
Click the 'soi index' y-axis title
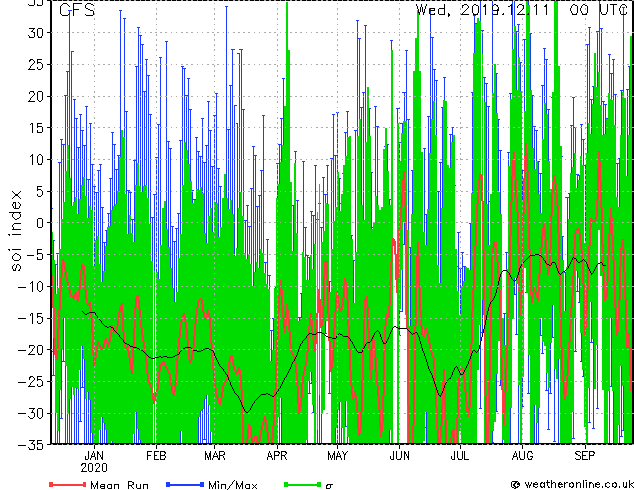click(15, 230)
